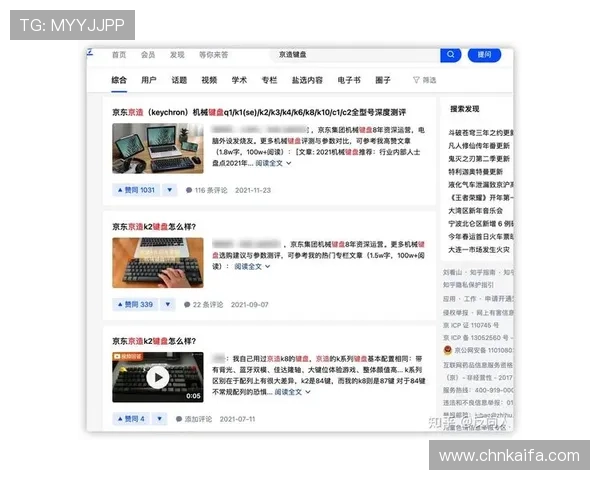This screenshot has width=600, height=480.
Task: Downvote the result with 赞同 4
Action: pos(160,419)
